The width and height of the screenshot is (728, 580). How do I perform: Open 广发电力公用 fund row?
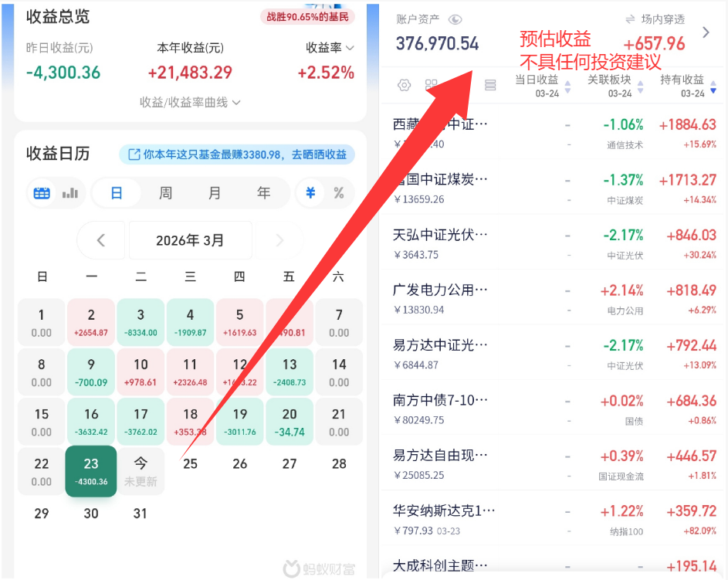[553, 297]
